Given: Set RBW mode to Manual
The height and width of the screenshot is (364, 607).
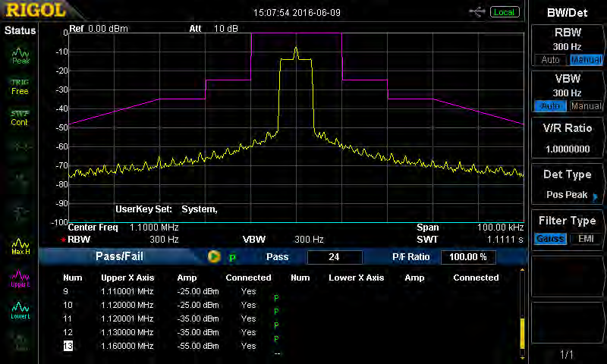Looking at the screenshot, I should point(586,60).
